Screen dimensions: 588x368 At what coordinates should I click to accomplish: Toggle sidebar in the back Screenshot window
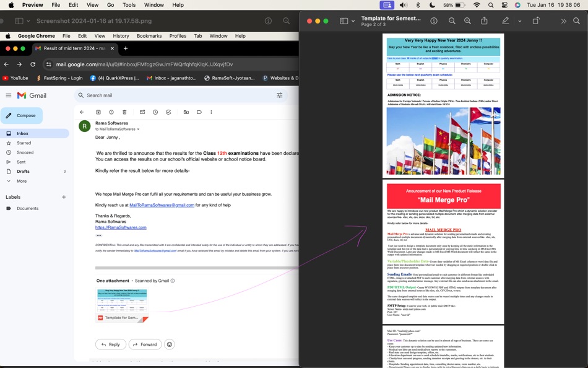point(19,21)
